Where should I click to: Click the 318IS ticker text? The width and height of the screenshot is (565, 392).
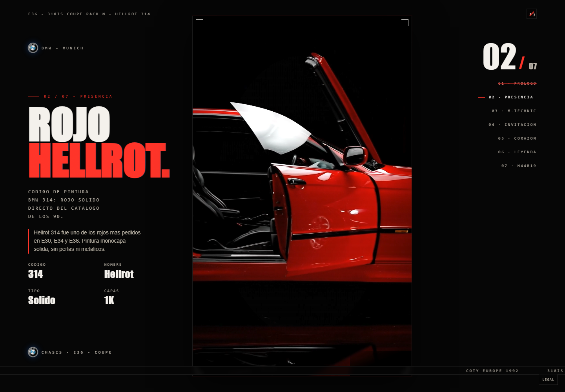(x=556, y=370)
